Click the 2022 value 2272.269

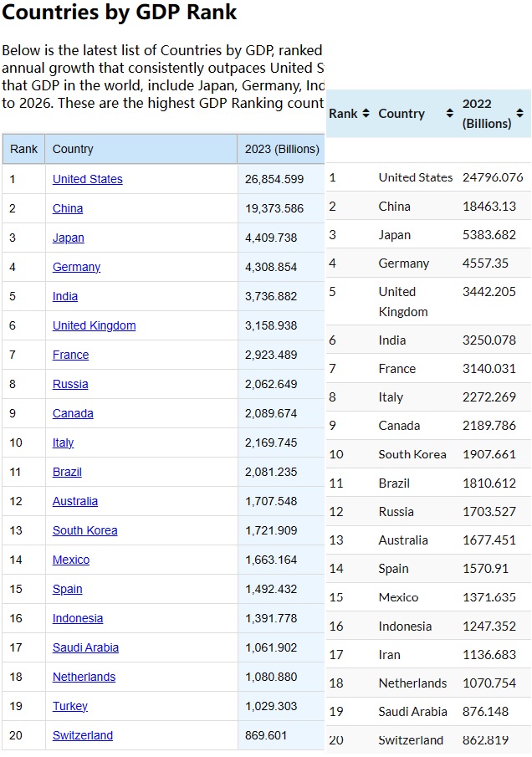(489, 397)
